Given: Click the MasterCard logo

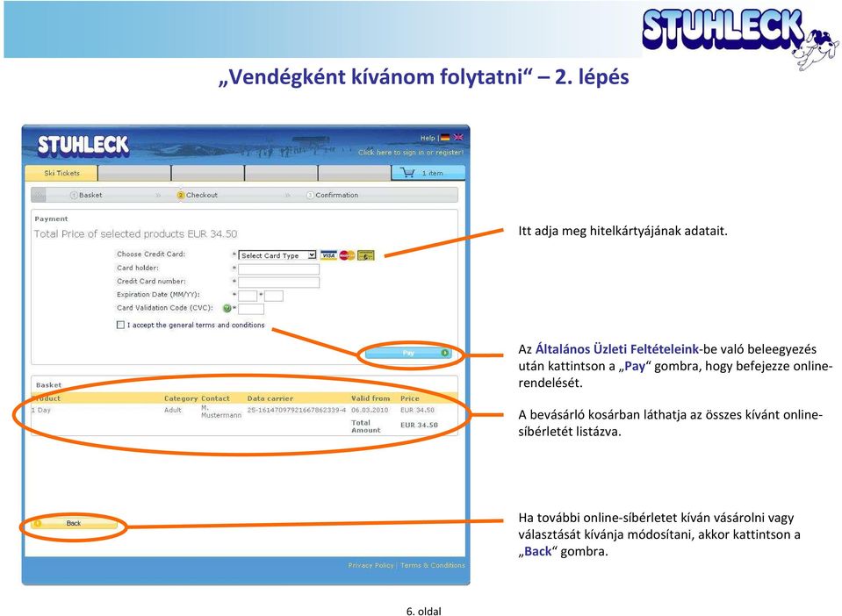Looking at the screenshot, I should coord(347,255).
